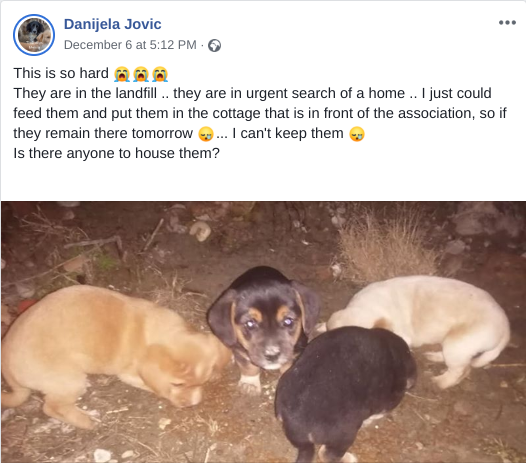526x463 pixels.
Task: Open the December 6 at 5:12 PM timestamp
Action: (130, 45)
